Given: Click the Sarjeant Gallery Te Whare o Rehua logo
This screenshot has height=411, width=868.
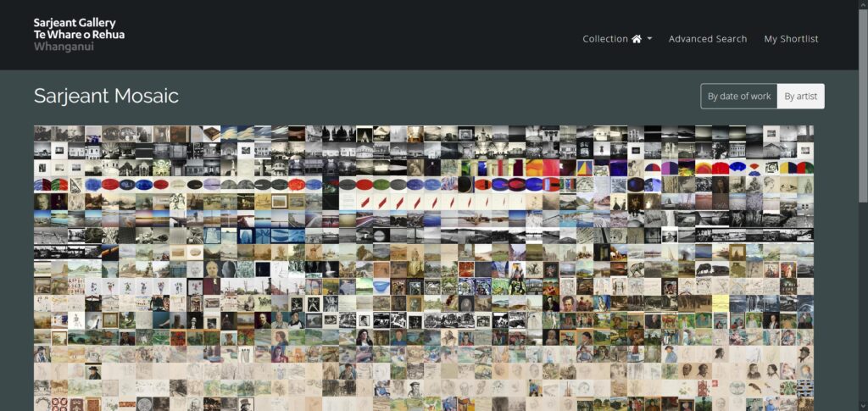Looking at the screenshot, I should (x=79, y=34).
